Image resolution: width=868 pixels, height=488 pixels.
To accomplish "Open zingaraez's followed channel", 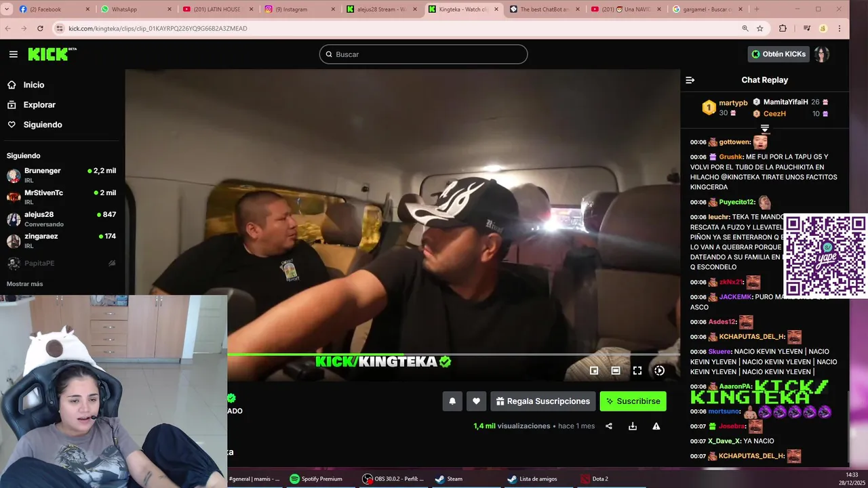I will point(61,240).
